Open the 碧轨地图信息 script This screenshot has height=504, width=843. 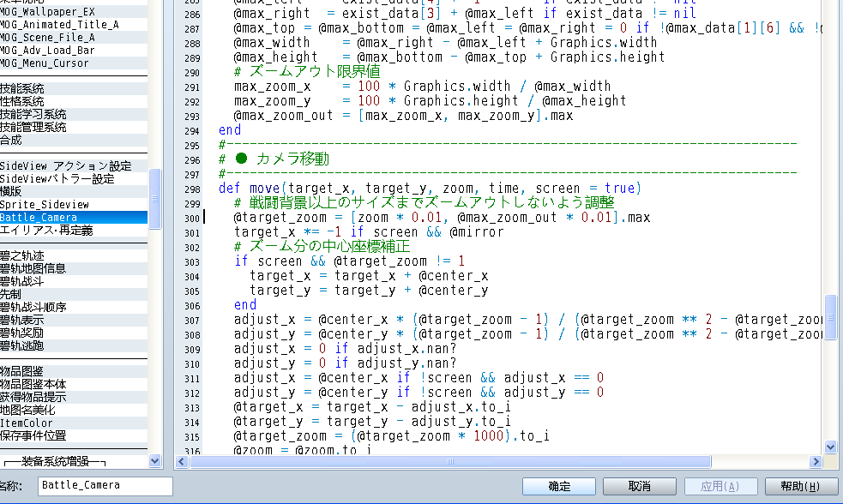point(74,268)
